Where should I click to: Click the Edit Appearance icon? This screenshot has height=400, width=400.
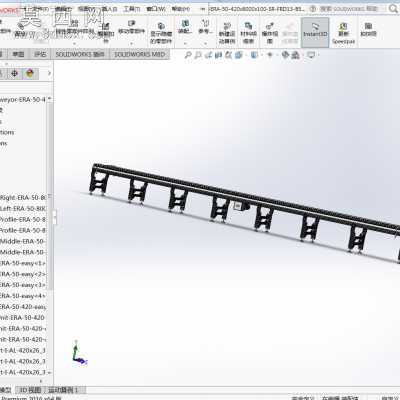pos(285,55)
